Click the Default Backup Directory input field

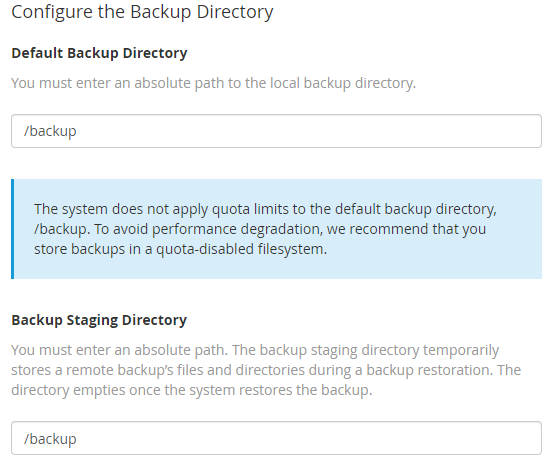point(276,131)
